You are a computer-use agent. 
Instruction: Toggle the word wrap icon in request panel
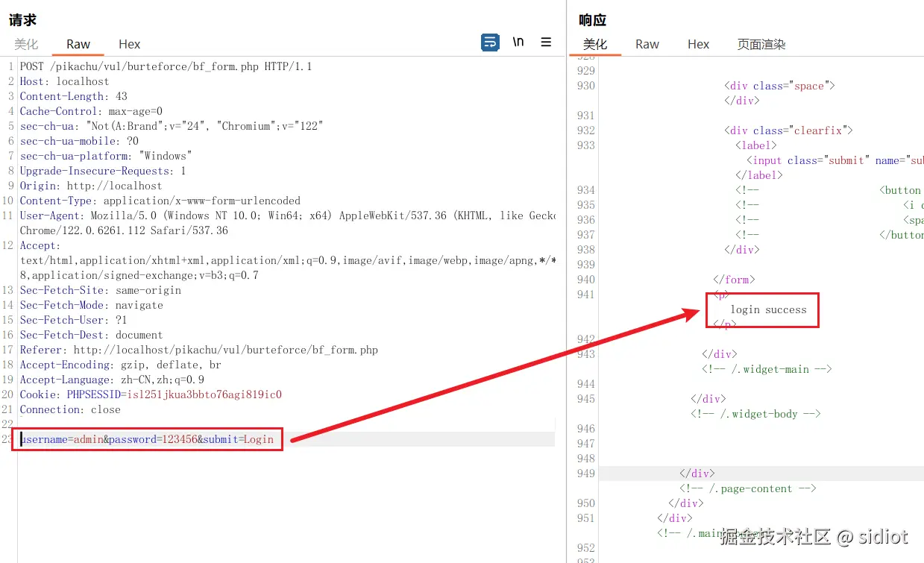click(490, 43)
